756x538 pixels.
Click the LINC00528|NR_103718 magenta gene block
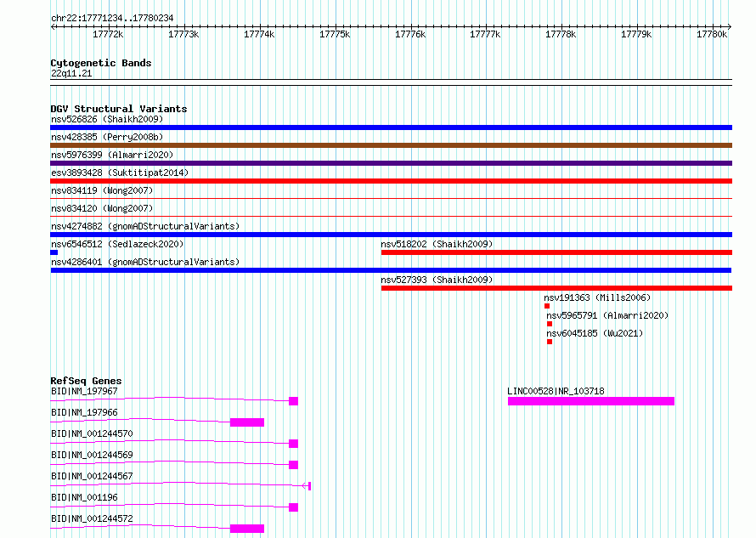pos(591,401)
